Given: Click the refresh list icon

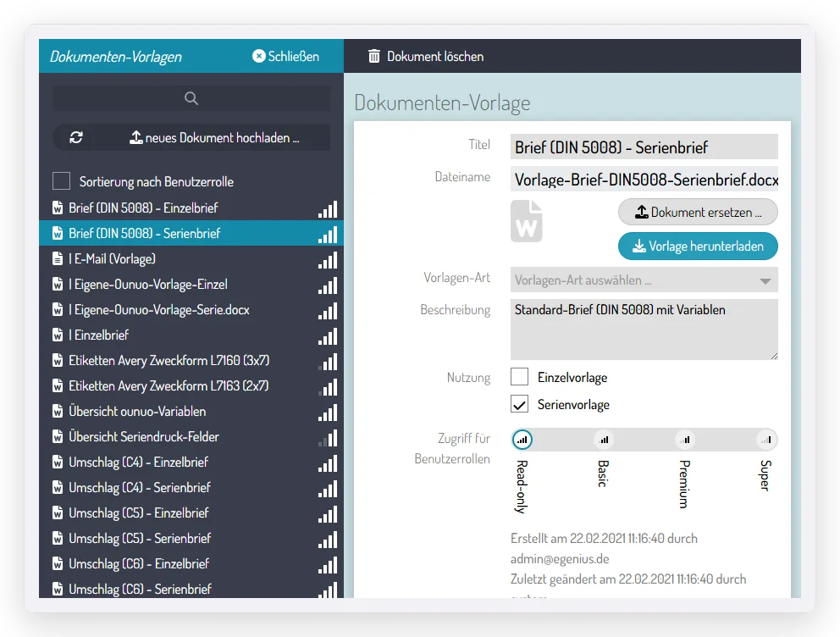Looking at the screenshot, I should [x=76, y=138].
